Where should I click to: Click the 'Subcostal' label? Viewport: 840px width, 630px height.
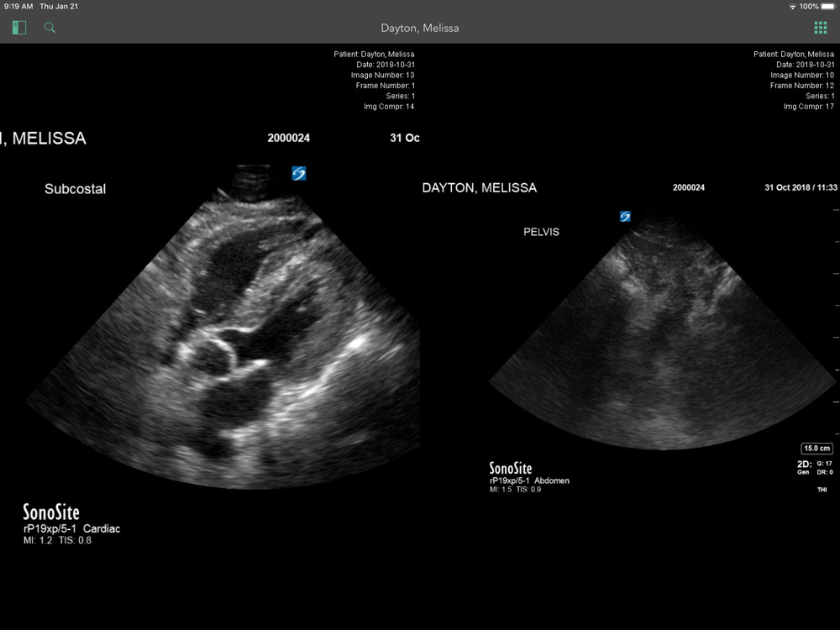tap(75, 188)
